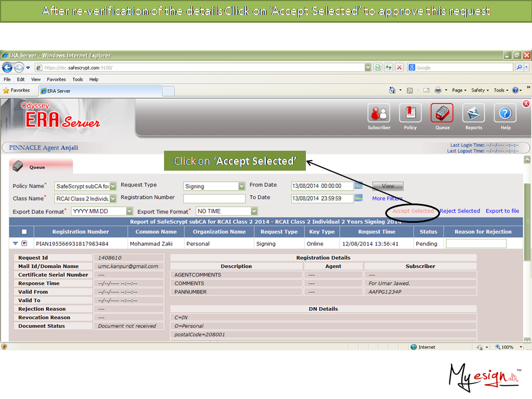The image size is (532, 399).
Task: Toggle the red row marker for PIAN195566931817983484
Action: pos(24,243)
